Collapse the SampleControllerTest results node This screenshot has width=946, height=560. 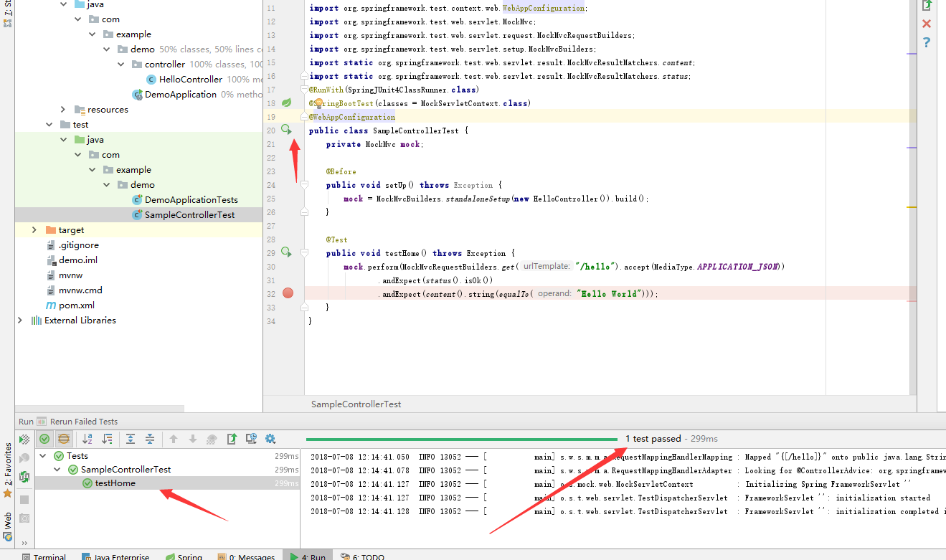tap(58, 470)
